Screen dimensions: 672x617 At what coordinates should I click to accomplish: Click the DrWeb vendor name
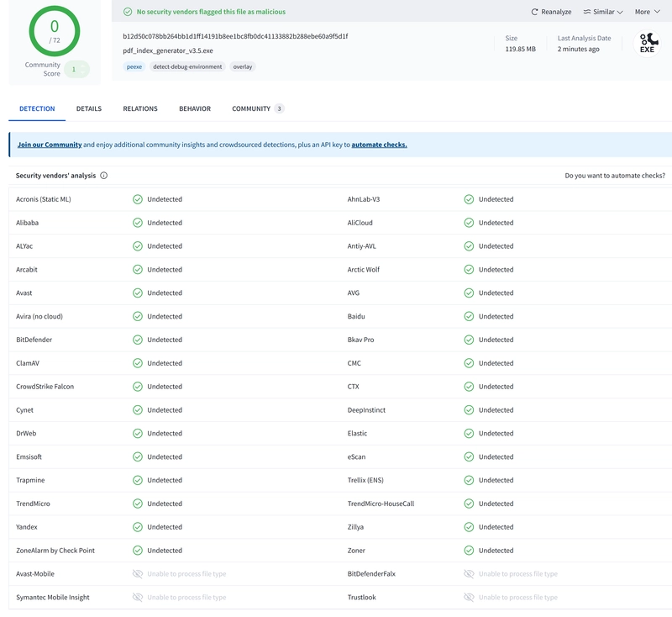coord(26,434)
